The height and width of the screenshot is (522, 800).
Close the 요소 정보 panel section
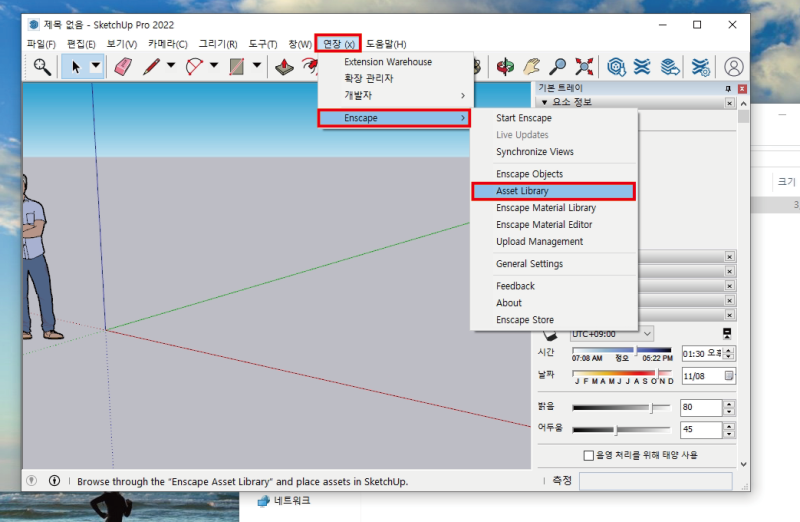(730, 103)
